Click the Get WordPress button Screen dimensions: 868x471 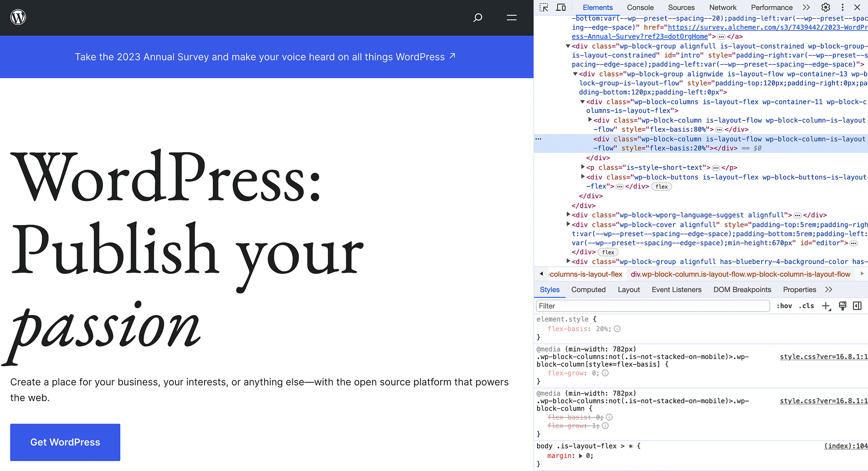[66, 443]
